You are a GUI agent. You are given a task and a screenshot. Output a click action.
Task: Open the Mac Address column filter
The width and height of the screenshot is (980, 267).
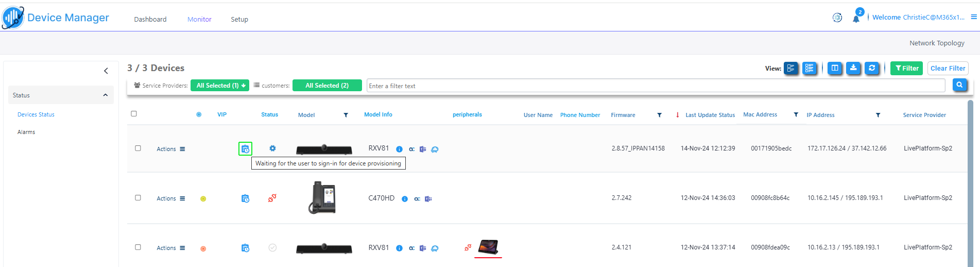(796, 114)
